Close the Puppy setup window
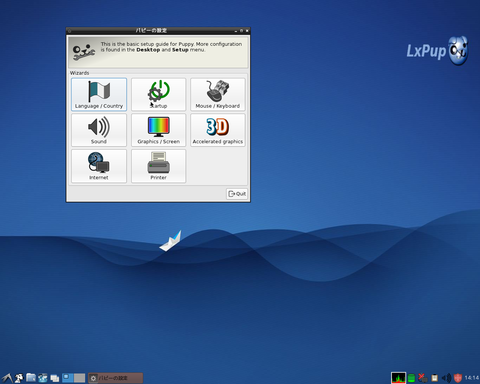 pyautogui.click(x=247, y=31)
